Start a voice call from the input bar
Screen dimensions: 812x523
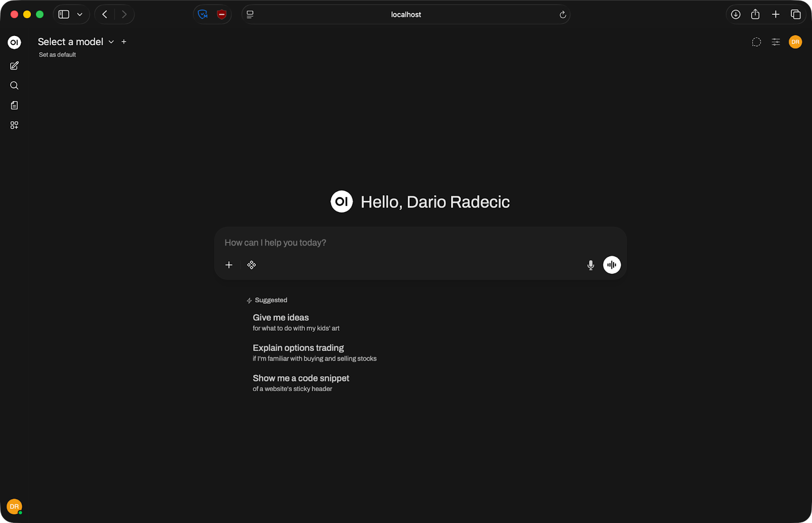(x=612, y=265)
